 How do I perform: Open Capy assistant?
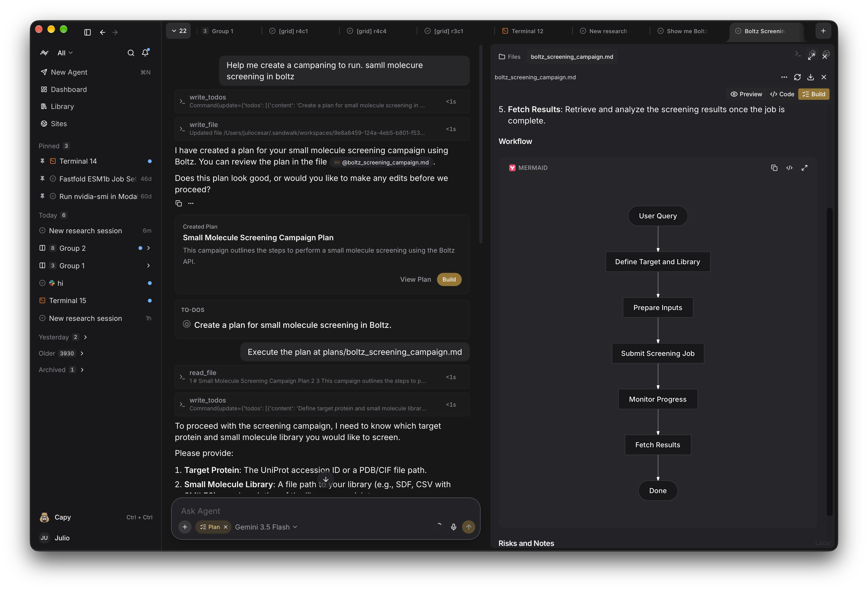95,517
